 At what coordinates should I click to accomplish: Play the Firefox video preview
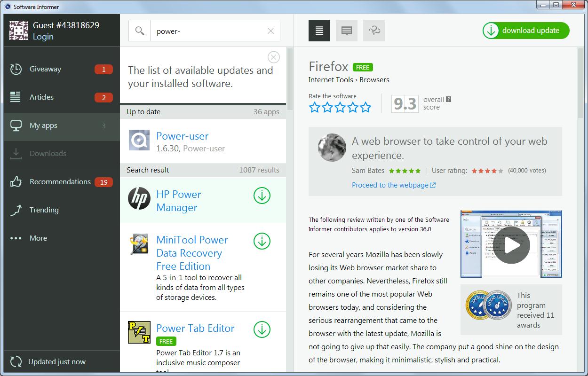[512, 244]
